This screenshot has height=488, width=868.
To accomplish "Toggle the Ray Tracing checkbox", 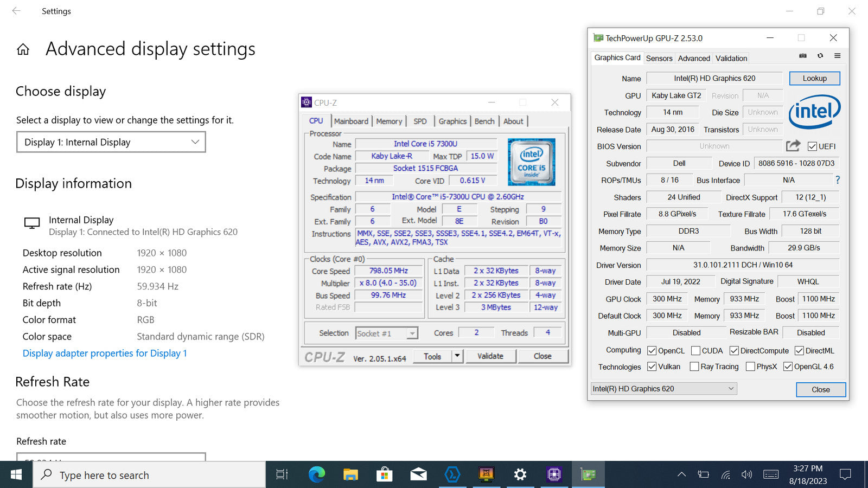I will point(694,367).
